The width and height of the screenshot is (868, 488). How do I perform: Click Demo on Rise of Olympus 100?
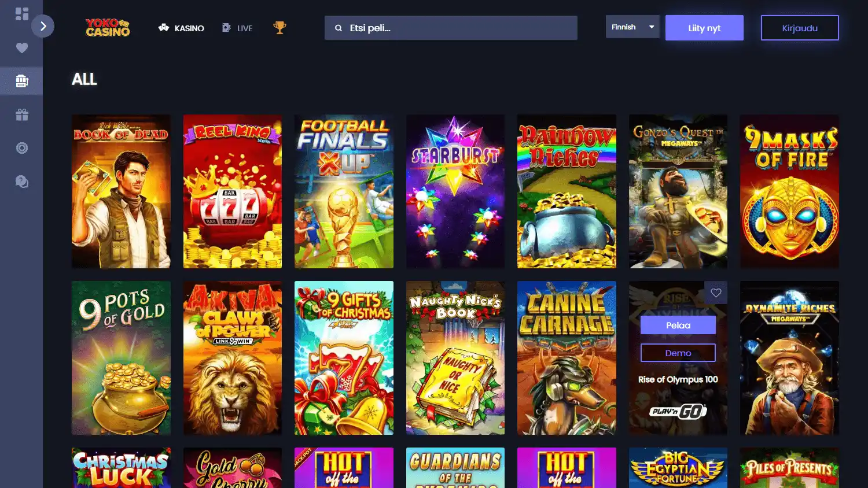click(678, 353)
